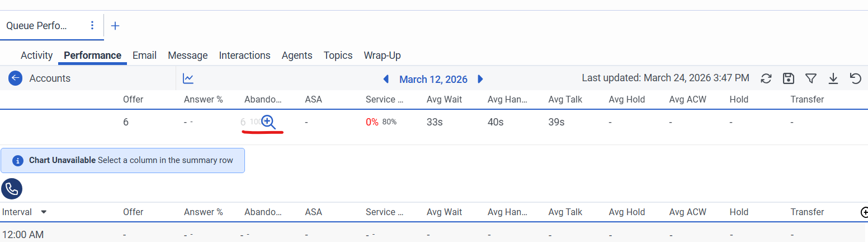Click the back arrow beside Accounts
This screenshot has width=868, height=242.
15,78
